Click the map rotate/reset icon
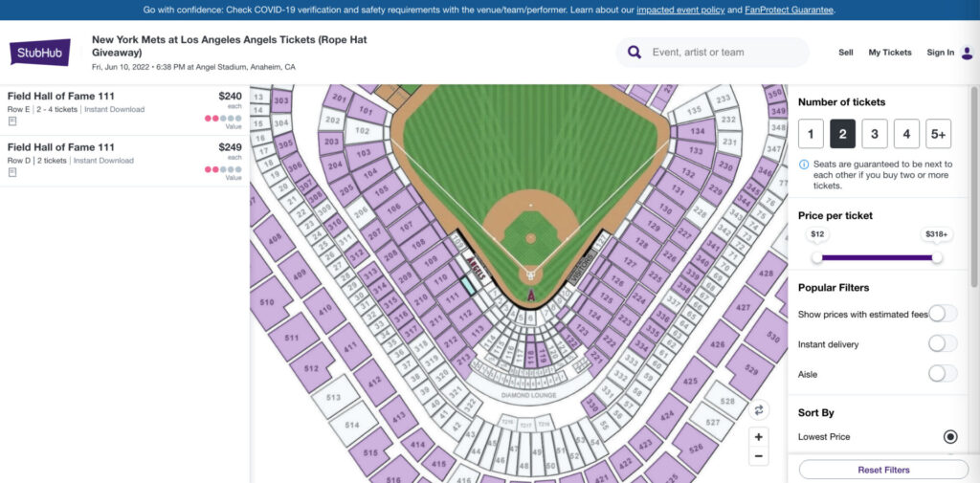Viewport: 980px width, 483px height. click(x=759, y=409)
